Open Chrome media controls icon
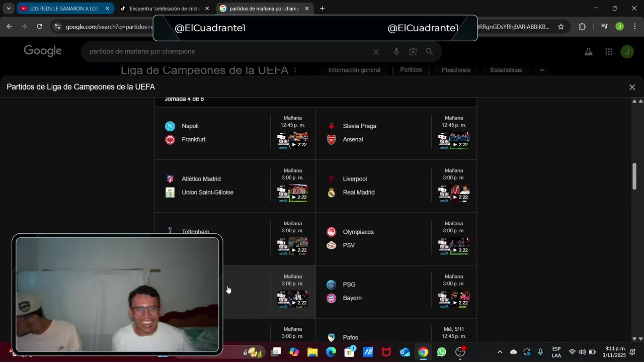This screenshot has width=644, height=362. click(605, 27)
